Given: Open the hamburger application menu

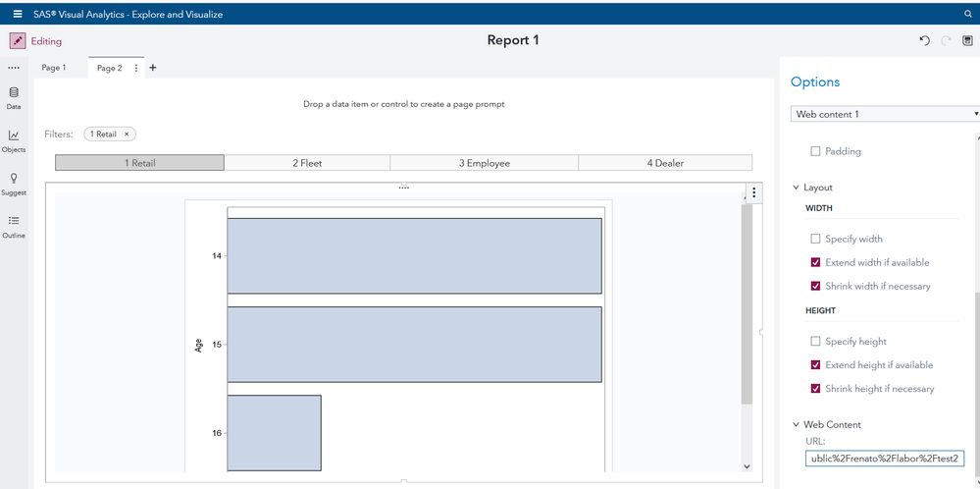Looking at the screenshot, I should tap(18, 14).
